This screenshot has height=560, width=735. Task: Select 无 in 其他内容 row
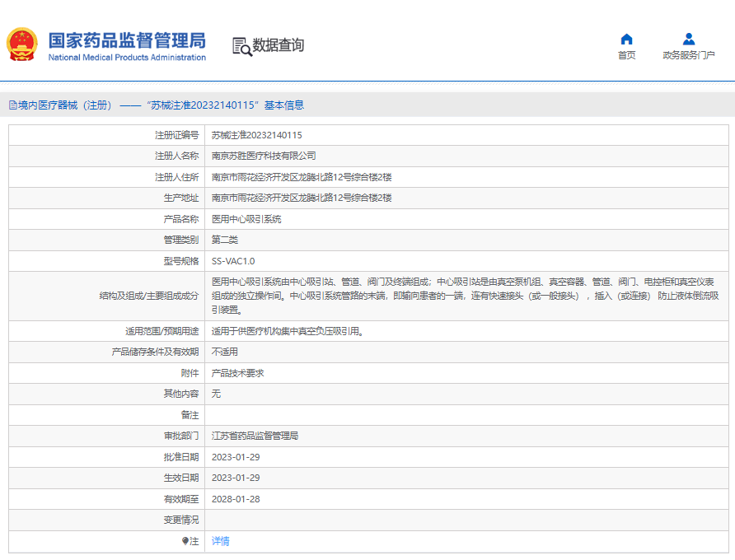tap(216, 394)
